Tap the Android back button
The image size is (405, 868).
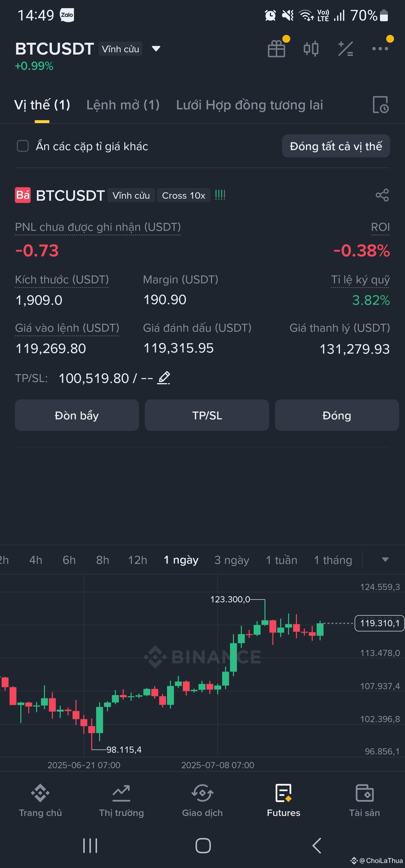click(316, 846)
